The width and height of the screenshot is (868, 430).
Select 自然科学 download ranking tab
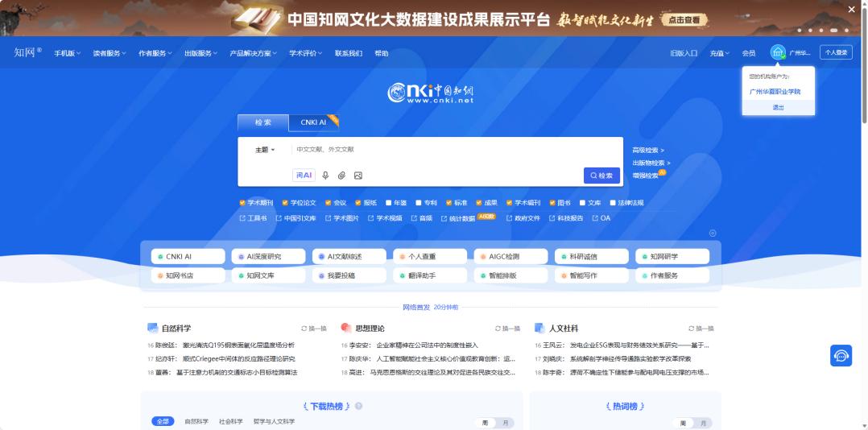pyautogui.click(x=196, y=422)
